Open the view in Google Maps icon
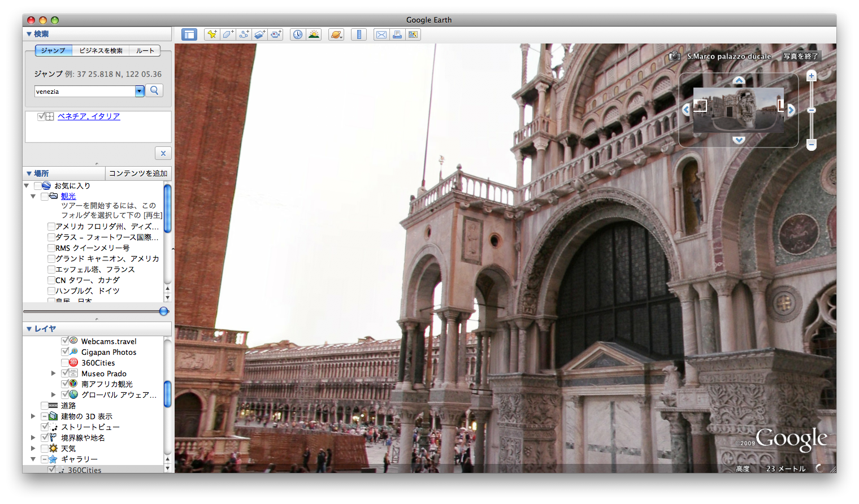This screenshot has height=504, width=859. [x=413, y=34]
